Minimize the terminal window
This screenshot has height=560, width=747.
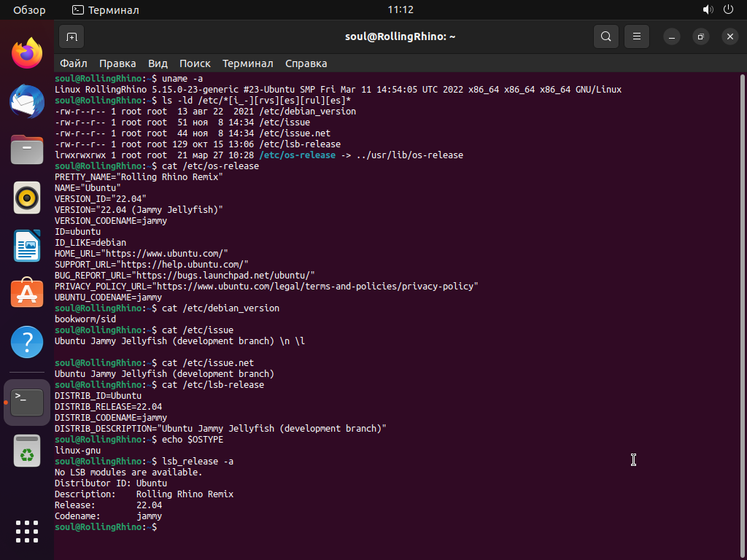pos(672,36)
